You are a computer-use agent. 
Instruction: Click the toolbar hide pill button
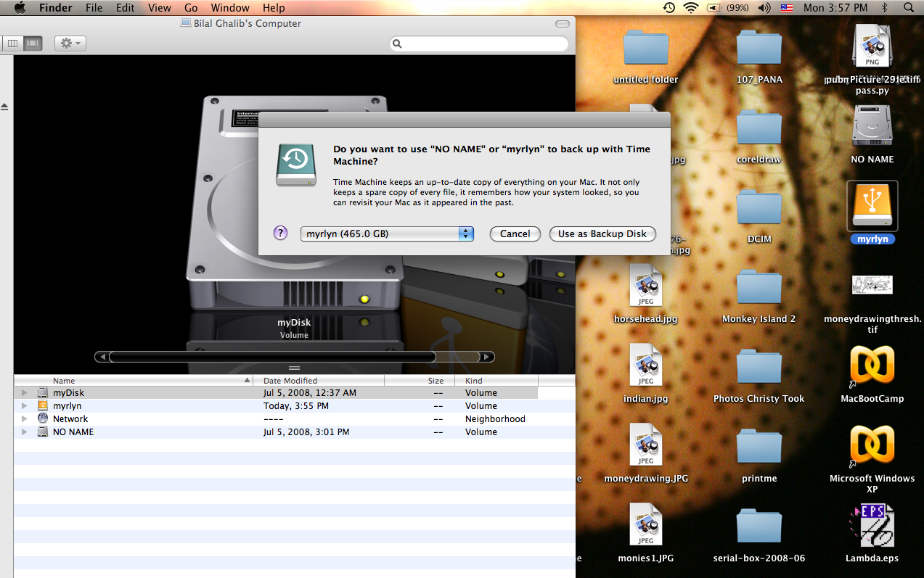coord(563,23)
